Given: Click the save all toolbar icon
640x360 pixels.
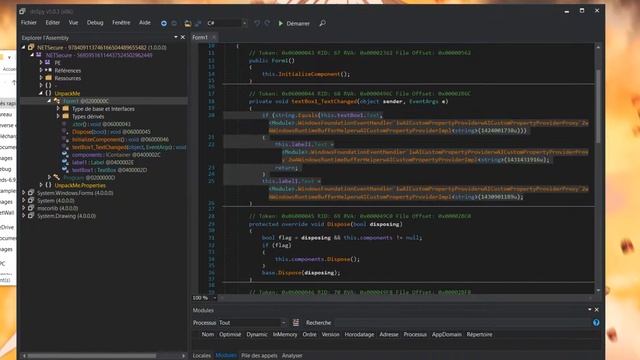Looking at the screenshot, I should pos(198,23).
